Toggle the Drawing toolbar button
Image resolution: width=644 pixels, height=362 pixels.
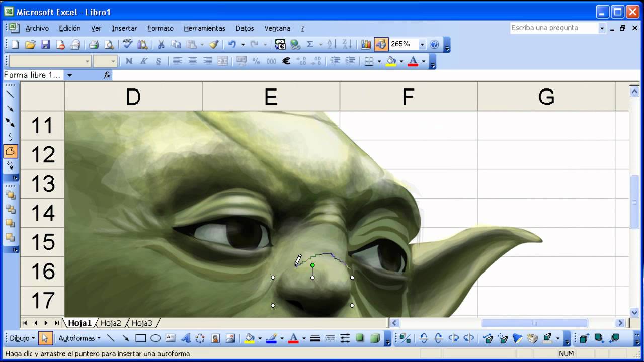(x=381, y=44)
